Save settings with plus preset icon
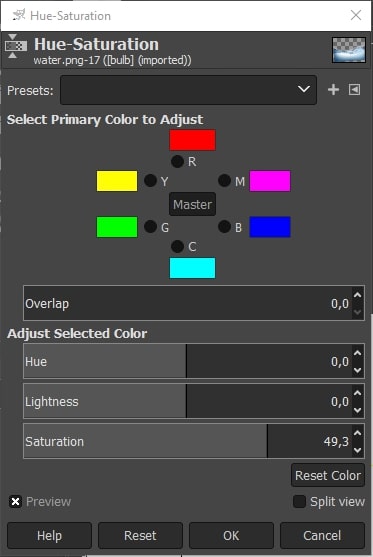Viewport: 373px width, 557px height. tap(333, 90)
